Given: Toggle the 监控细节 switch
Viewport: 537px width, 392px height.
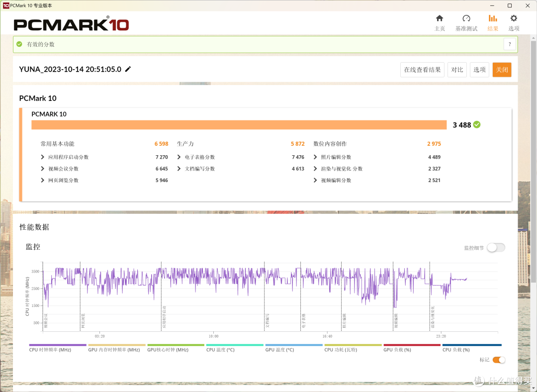Looking at the screenshot, I should tap(496, 247).
